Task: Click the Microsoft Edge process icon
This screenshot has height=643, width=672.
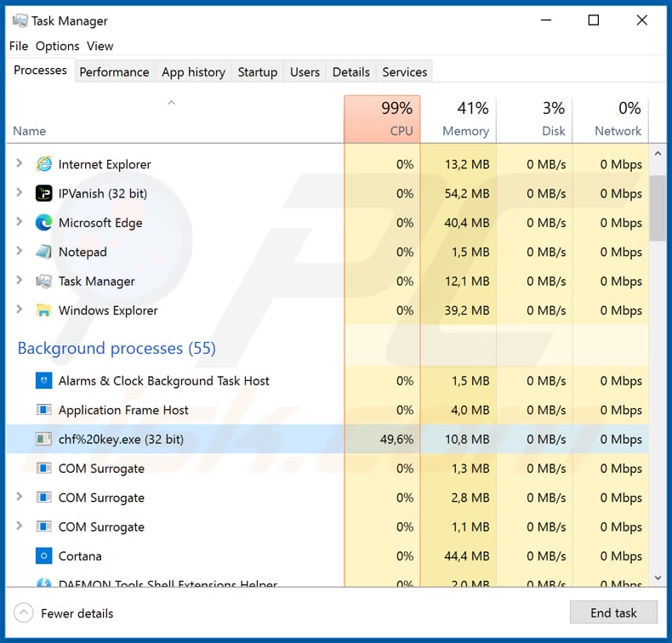Action: (43, 223)
